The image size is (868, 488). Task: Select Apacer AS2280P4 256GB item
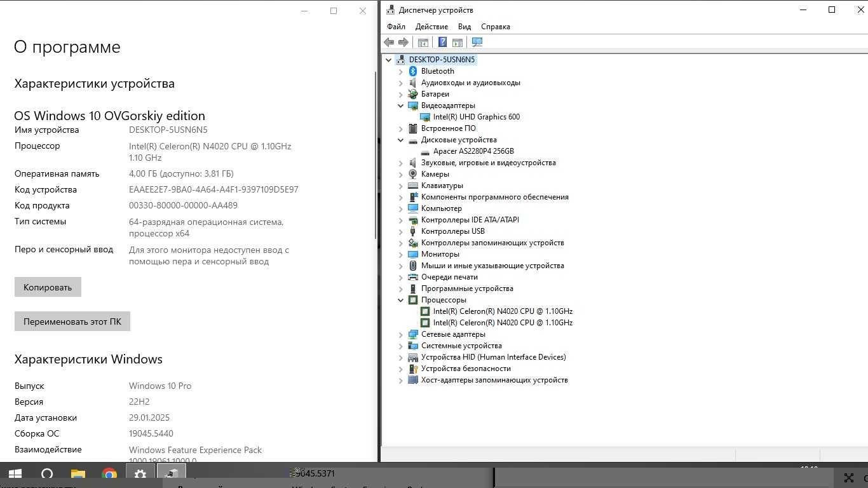[473, 151]
